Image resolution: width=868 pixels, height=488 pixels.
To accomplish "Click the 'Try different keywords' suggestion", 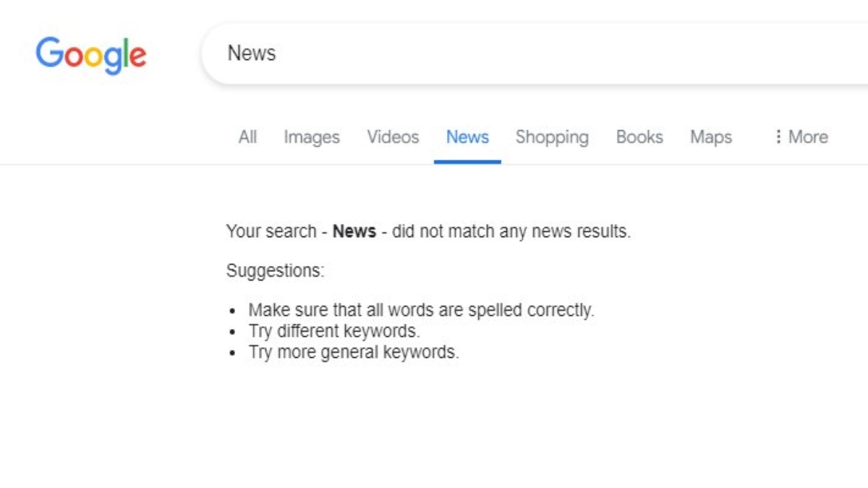I will tap(334, 332).
